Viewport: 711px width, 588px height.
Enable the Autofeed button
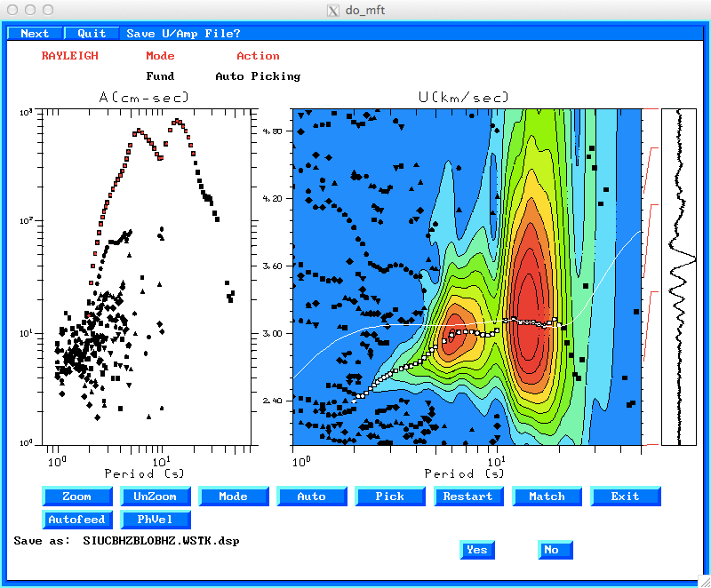pos(77,520)
